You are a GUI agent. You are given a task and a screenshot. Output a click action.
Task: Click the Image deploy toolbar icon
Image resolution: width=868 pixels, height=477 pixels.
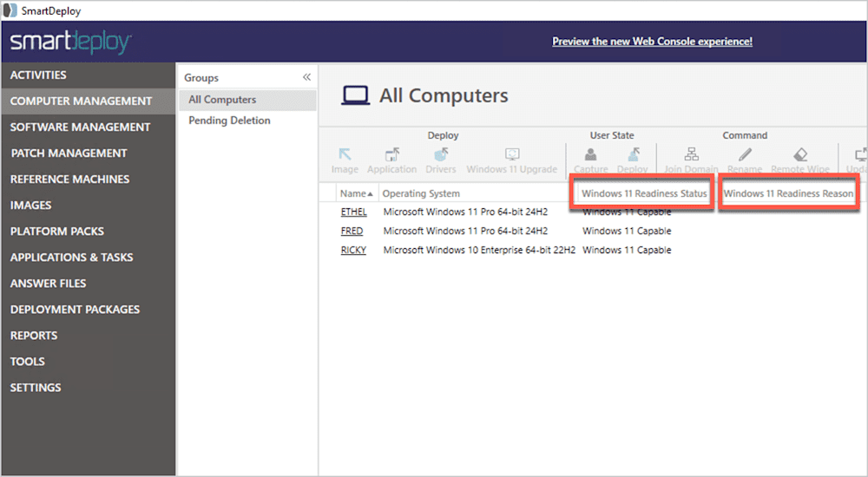pos(345,154)
